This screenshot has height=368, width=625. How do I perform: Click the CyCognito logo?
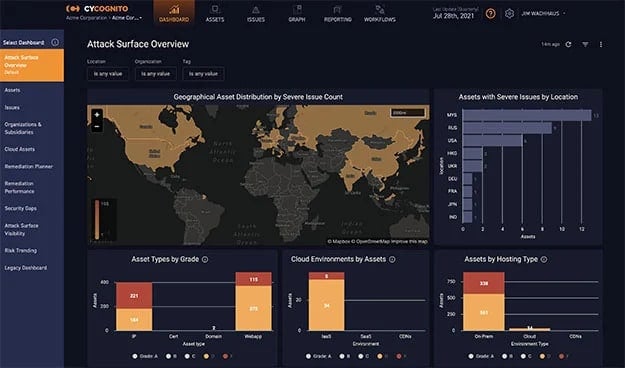click(x=97, y=8)
